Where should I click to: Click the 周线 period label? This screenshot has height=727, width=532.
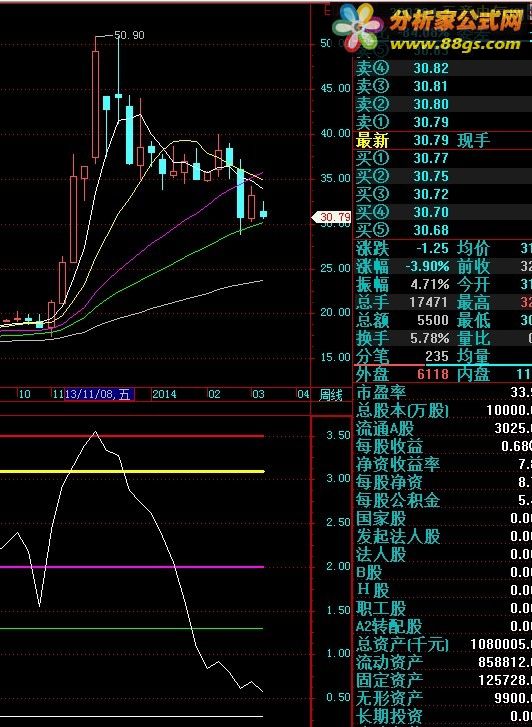(x=331, y=395)
